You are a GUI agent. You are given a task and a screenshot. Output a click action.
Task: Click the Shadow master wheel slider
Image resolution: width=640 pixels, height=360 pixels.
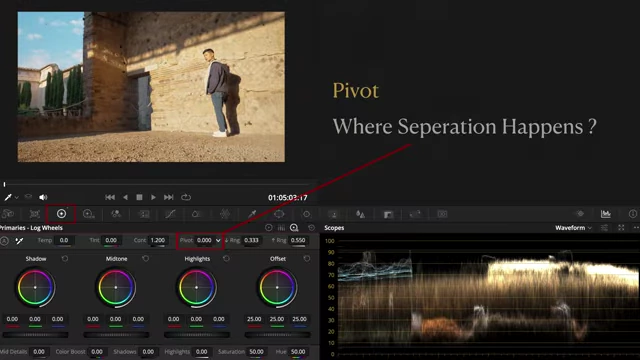point(35,335)
